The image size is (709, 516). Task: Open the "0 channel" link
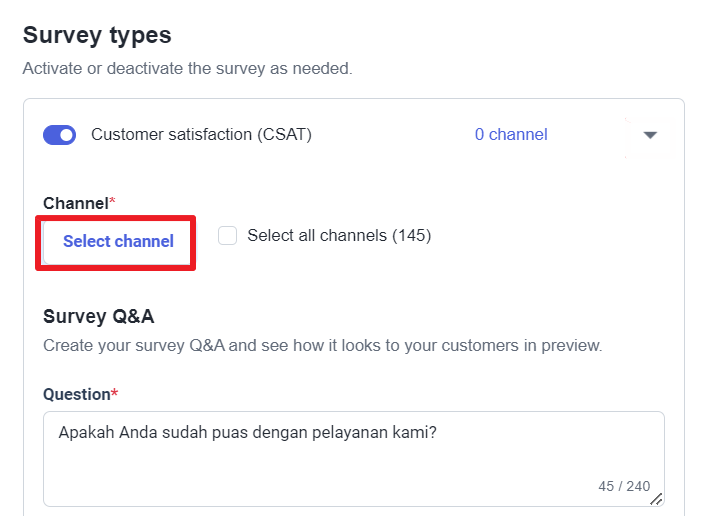pyautogui.click(x=511, y=135)
